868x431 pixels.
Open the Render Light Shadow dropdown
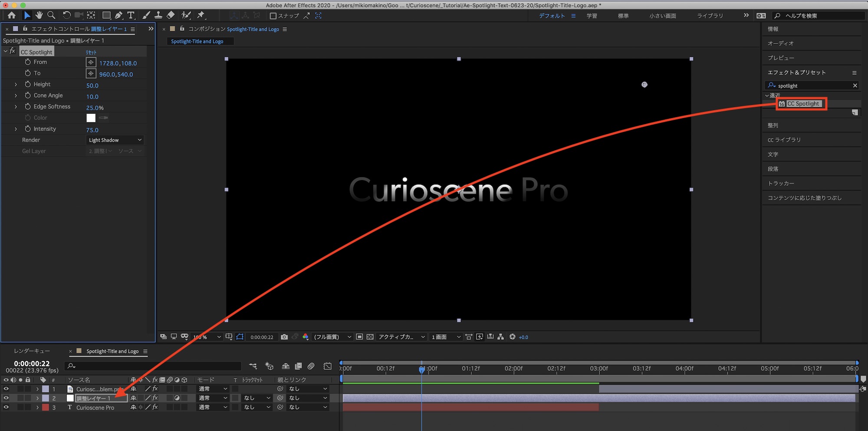pyautogui.click(x=115, y=140)
